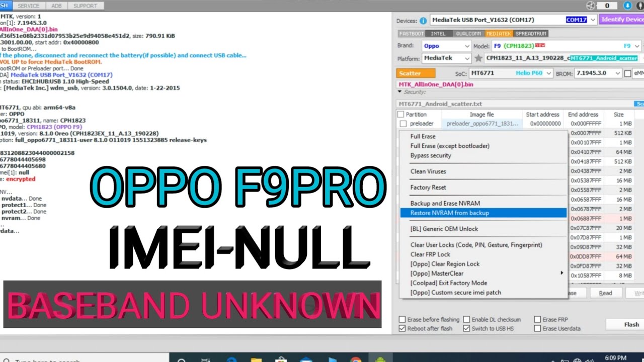Open File Explorer from the taskbar
Screen dimensions: 644x362
click(x=256, y=360)
